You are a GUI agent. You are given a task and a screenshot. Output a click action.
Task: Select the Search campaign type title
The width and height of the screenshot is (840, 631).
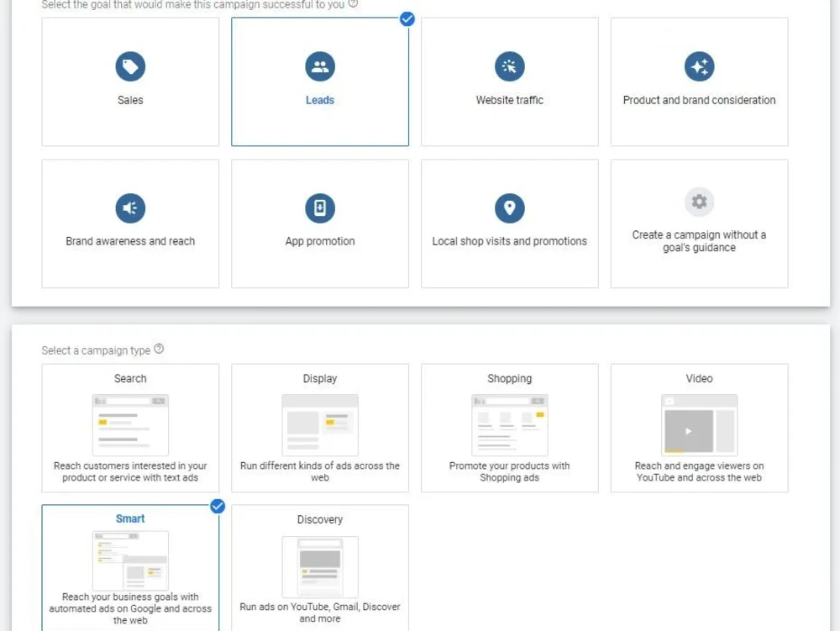[x=130, y=379]
